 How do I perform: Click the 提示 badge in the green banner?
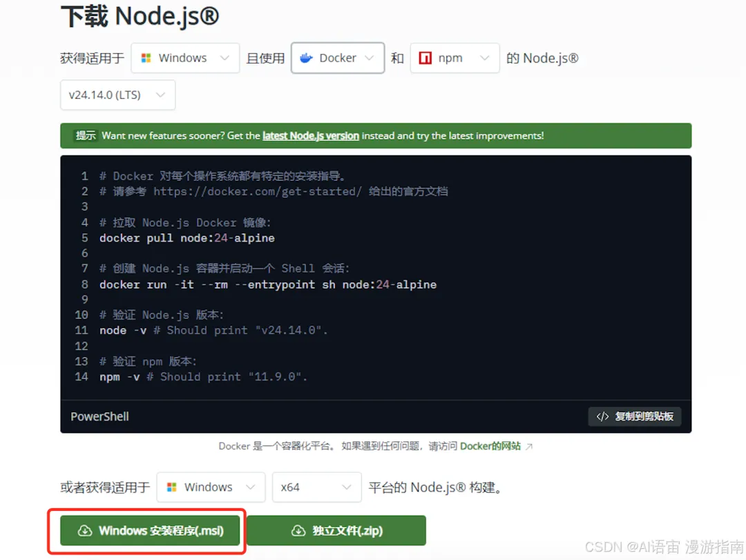(x=86, y=135)
